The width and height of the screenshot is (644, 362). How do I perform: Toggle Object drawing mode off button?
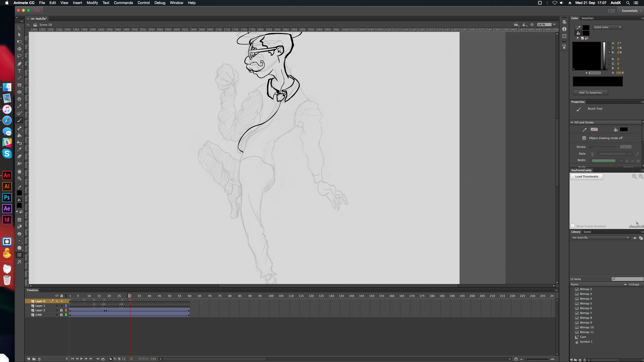click(x=584, y=138)
